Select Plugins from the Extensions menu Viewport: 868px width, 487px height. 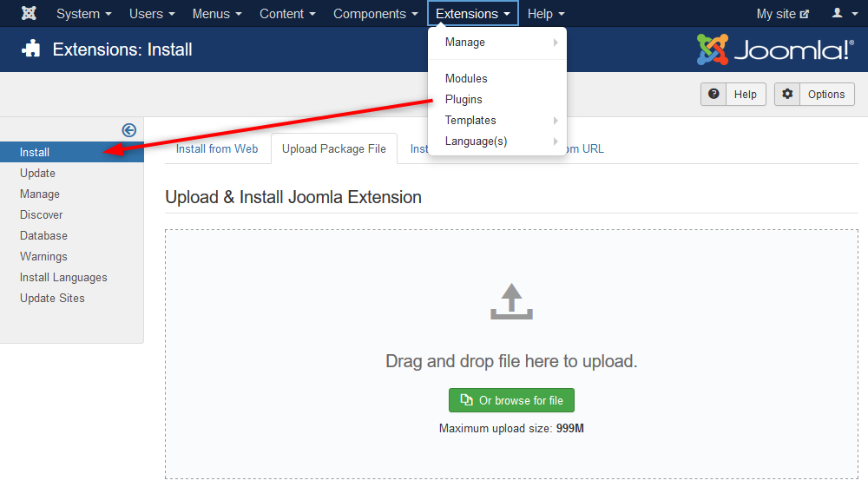[464, 100]
